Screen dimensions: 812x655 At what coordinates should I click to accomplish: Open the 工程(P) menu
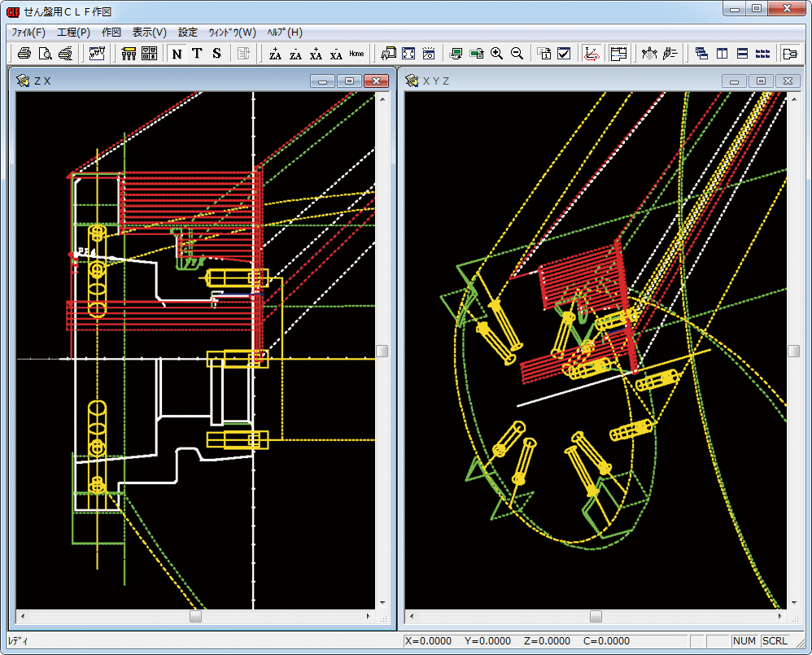[73, 32]
